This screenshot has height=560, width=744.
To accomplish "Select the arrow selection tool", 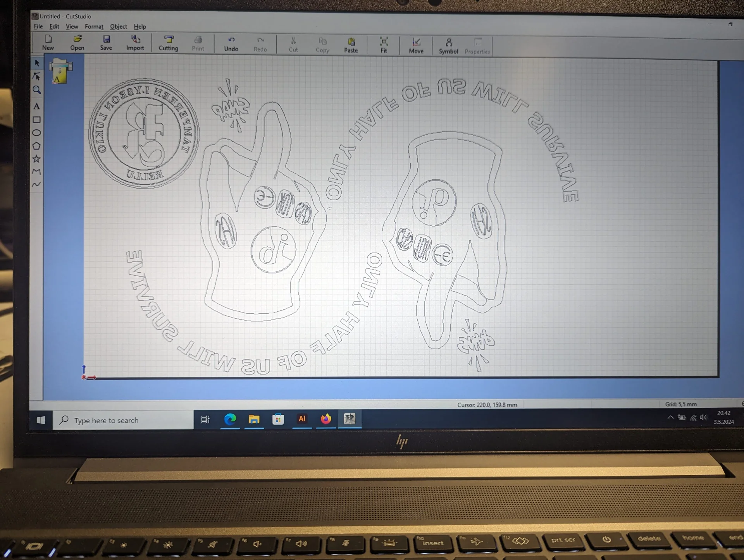I will tap(37, 63).
